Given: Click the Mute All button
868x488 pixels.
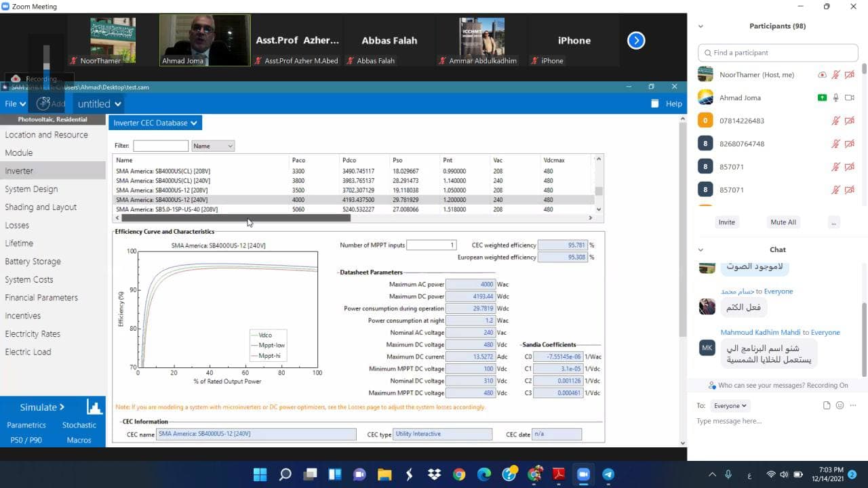Looking at the screenshot, I should [783, 222].
